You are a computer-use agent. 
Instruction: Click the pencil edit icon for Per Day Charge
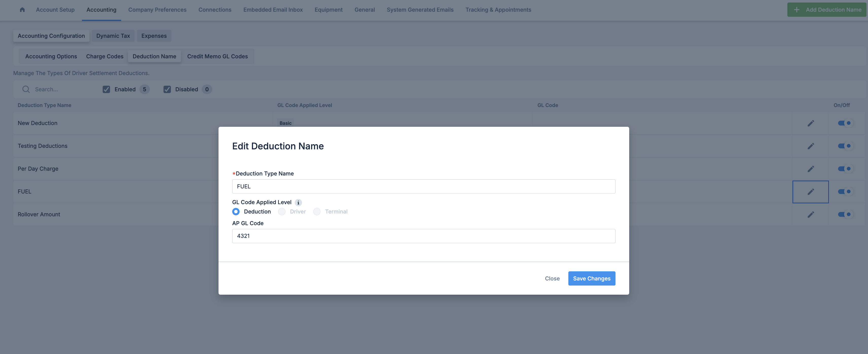pyautogui.click(x=810, y=169)
